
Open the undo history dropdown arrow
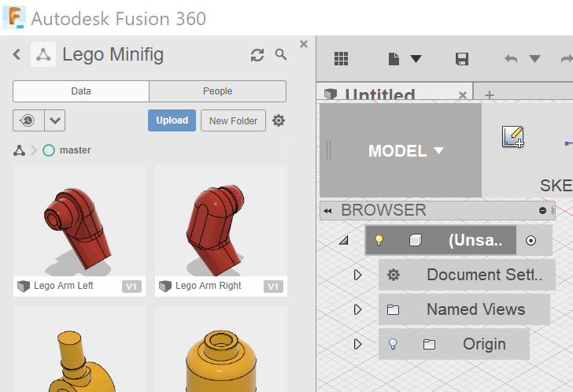tap(534, 58)
